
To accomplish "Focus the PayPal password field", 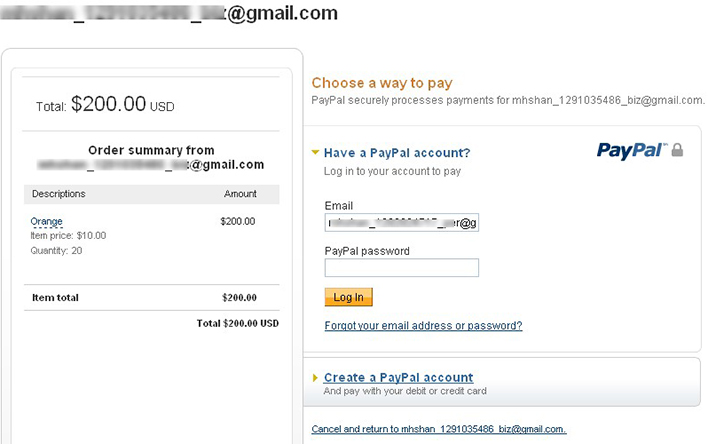I will pos(401,267).
